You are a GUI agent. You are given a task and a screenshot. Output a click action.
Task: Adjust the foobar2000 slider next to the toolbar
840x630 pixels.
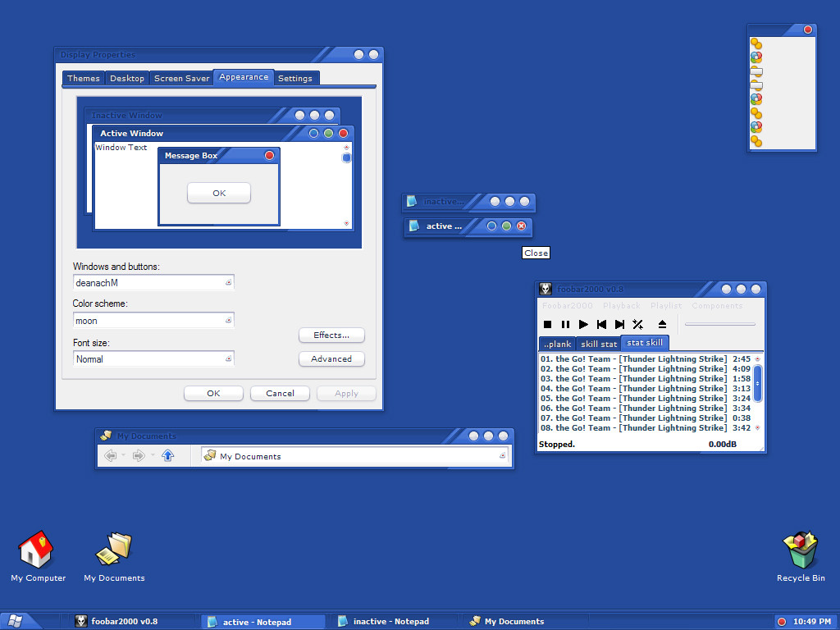[720, 324]
